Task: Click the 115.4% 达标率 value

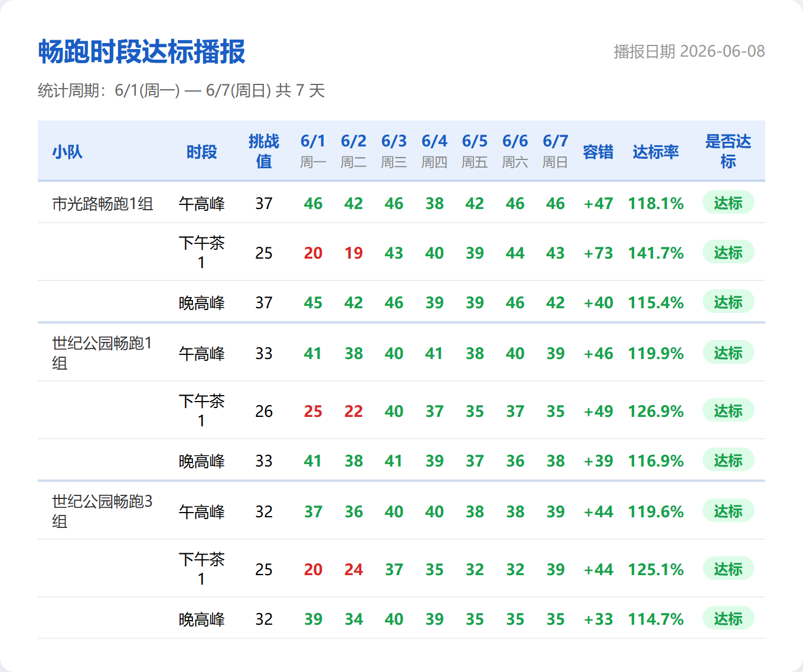Action: click(x=656, y=303)
